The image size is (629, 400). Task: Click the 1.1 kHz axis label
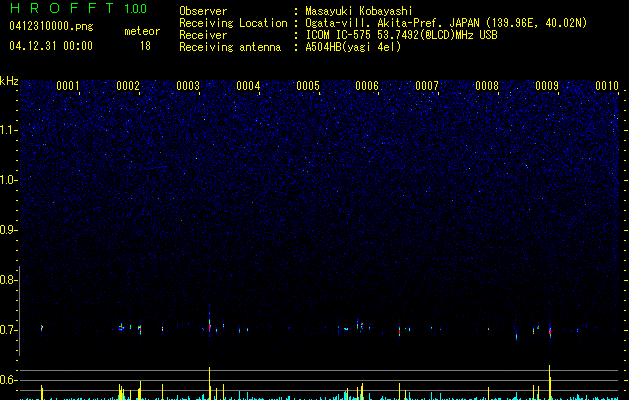(x=9, y=130)
